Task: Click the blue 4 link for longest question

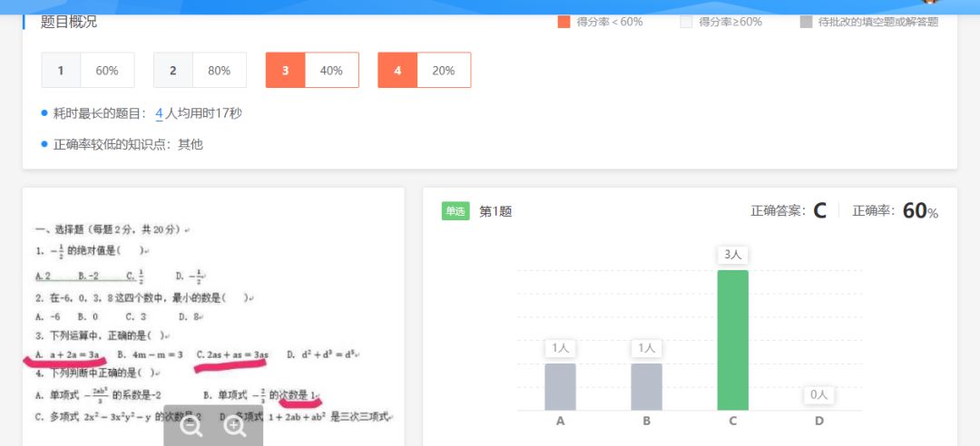Action: (x=159, y=113)
